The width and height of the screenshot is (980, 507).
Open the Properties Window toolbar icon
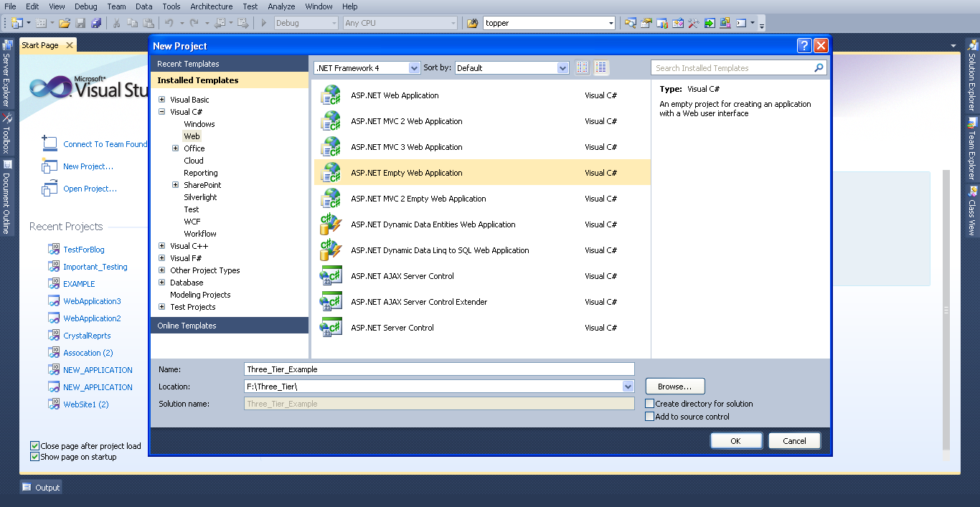[646, 23]
